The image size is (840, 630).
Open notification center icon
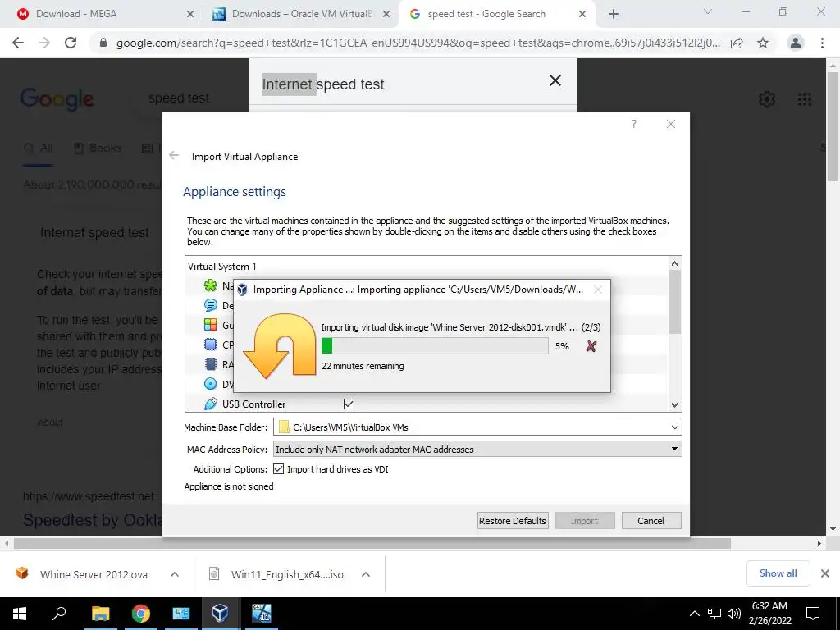[x=813, y=614]
